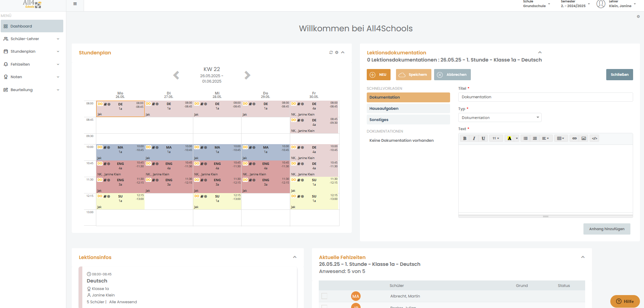Click the Anhang hinzufügen button
Viewport: 644px width, 308px height.
pyautogui.click(x=607, y=229)
